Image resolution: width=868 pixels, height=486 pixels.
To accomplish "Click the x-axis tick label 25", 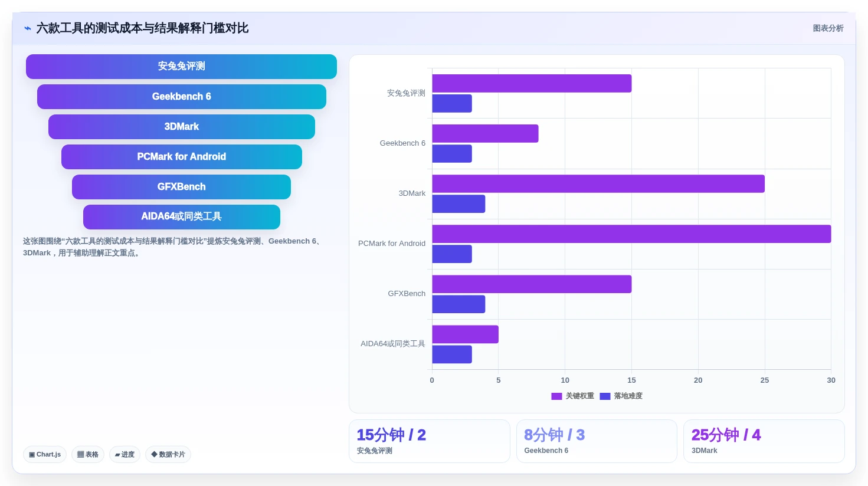I will (765, 380).
